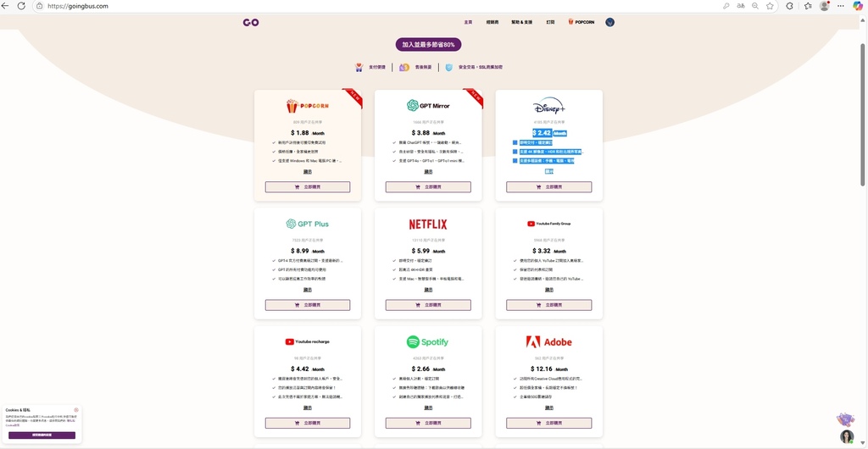Viewport: 868px width, 449px height.
Task: Click buy-now button on Spotify card
Action: click(428, 423)
